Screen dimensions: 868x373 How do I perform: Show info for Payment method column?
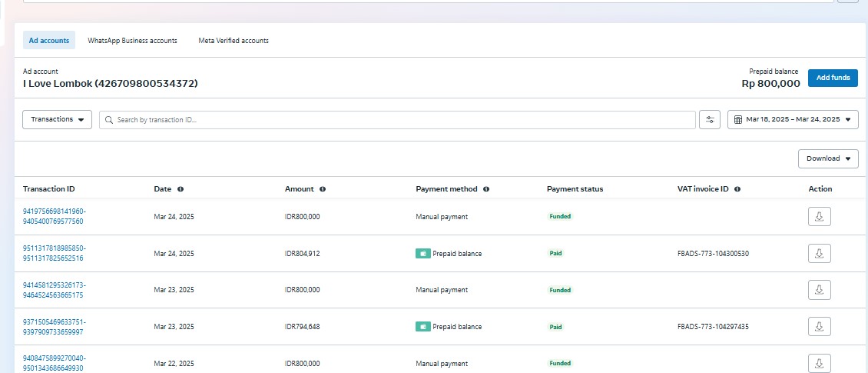(486, 189)
